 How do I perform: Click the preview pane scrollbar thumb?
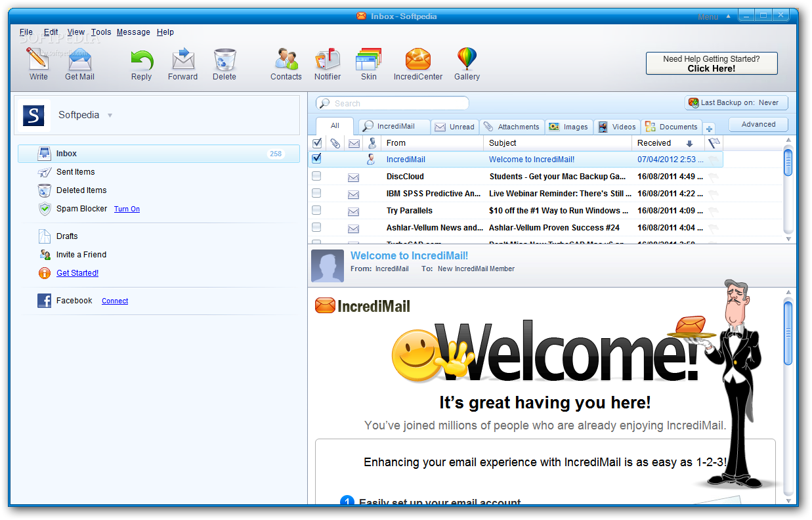(x=788, y=334)
